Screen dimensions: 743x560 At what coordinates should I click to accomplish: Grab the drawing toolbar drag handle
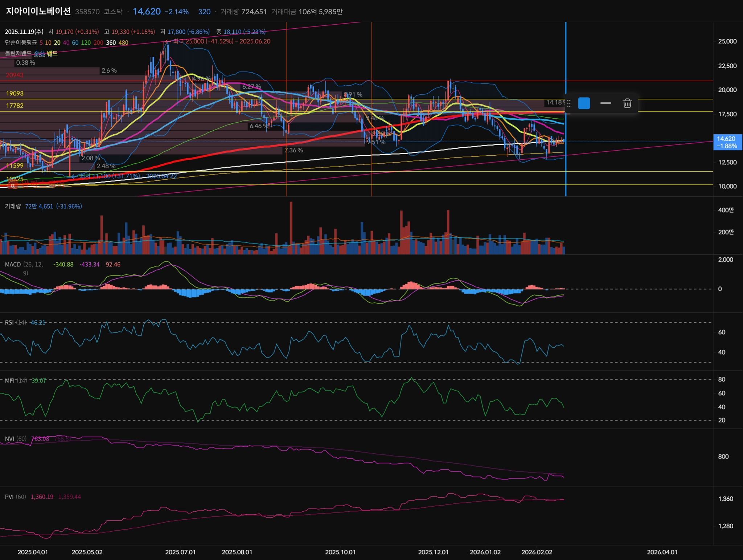pos(569,103)
